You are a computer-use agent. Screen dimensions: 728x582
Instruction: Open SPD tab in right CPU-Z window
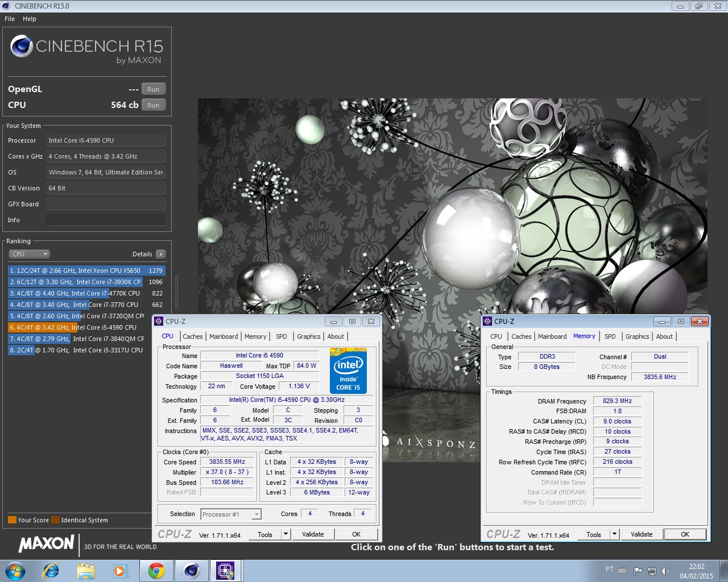click(x=610, y=336)
